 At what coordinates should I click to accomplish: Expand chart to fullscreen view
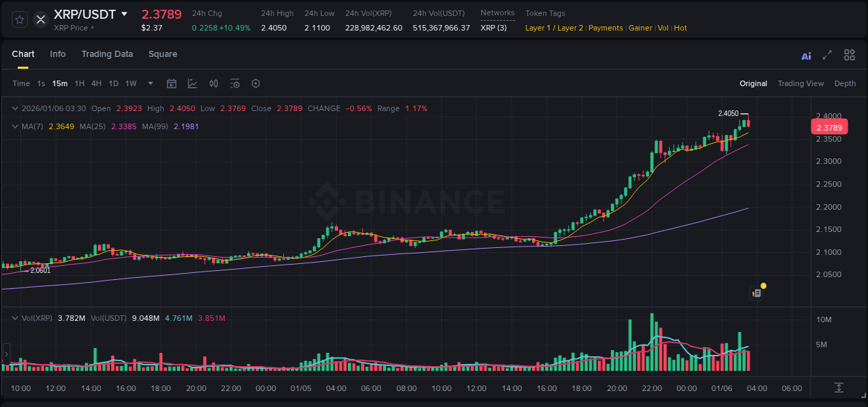pos(827,55)
